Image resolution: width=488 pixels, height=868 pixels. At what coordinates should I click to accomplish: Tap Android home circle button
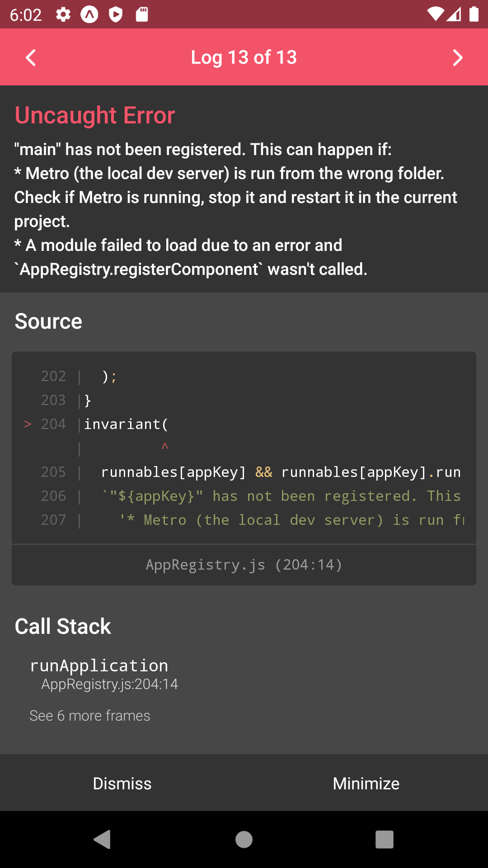coord(244,840)
